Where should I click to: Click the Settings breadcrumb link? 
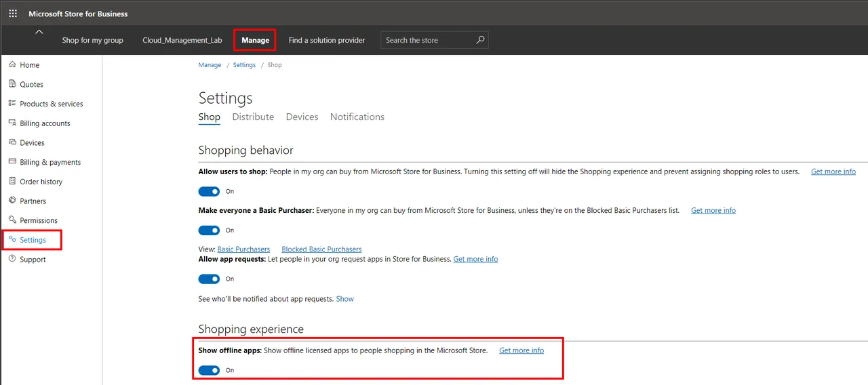pyautogui.click(x=244, y=65)
